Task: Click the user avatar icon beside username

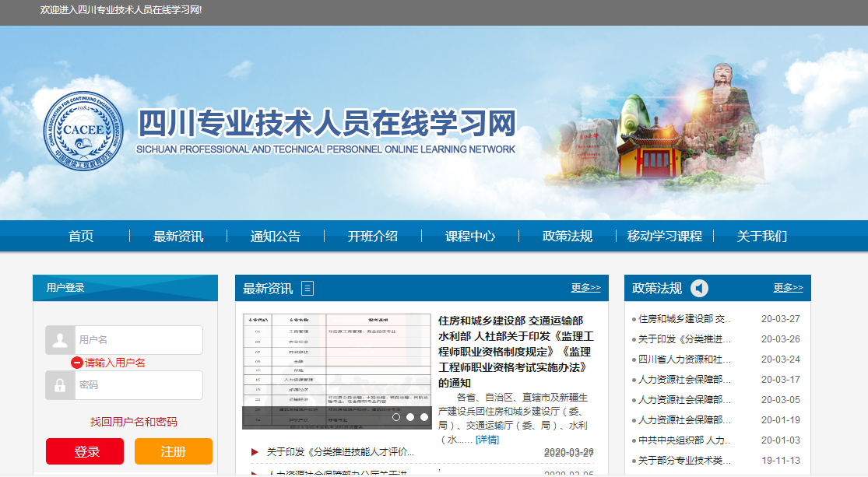Action: pos(60,340)
